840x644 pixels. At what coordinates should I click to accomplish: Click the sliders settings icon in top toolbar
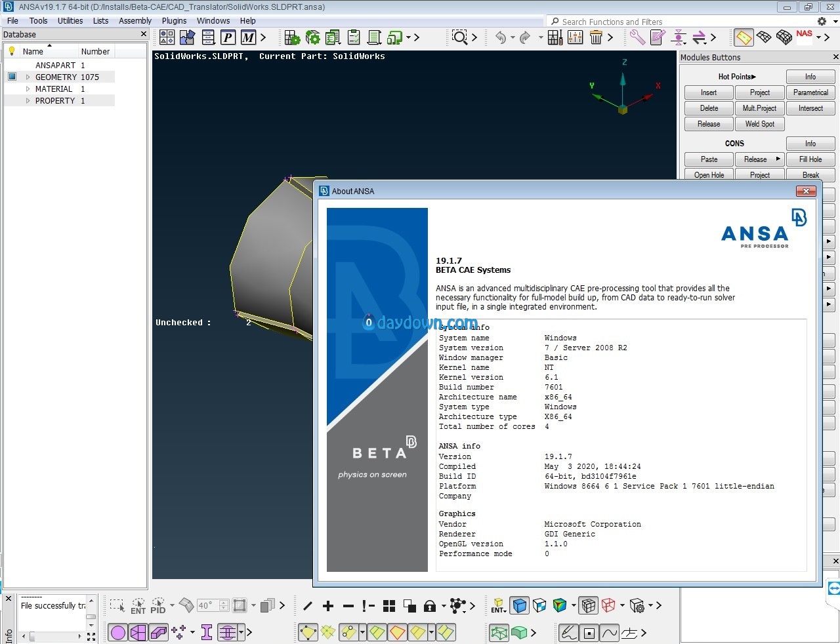[x=576, y=37]
